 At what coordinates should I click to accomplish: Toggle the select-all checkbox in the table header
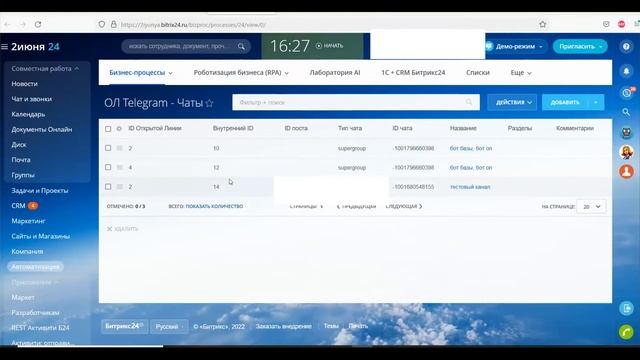click(108, 129)
